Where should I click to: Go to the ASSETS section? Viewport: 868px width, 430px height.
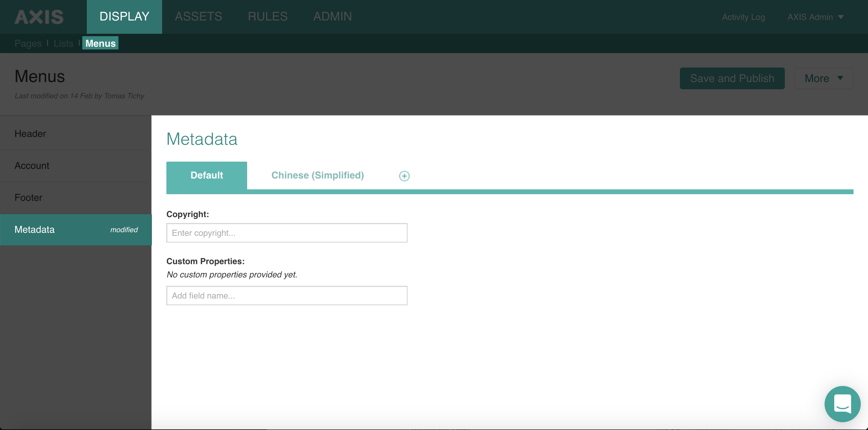pyautogui.click(x=199, y=17)
